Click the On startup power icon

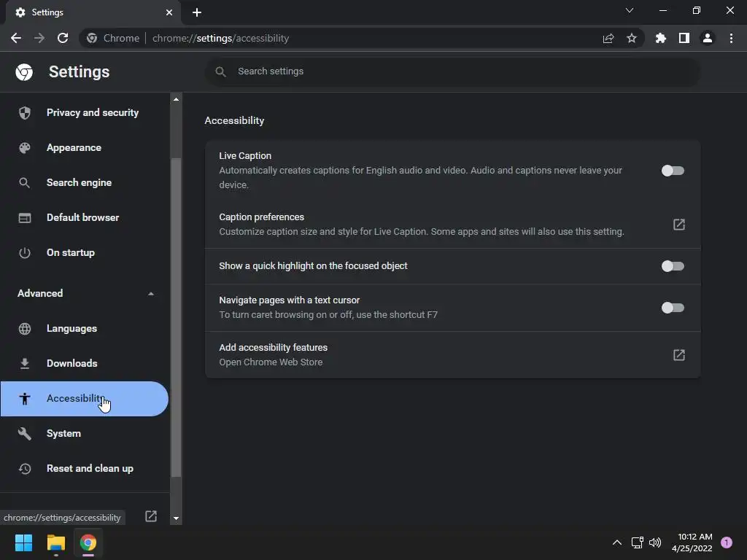(x=24, y=252)
